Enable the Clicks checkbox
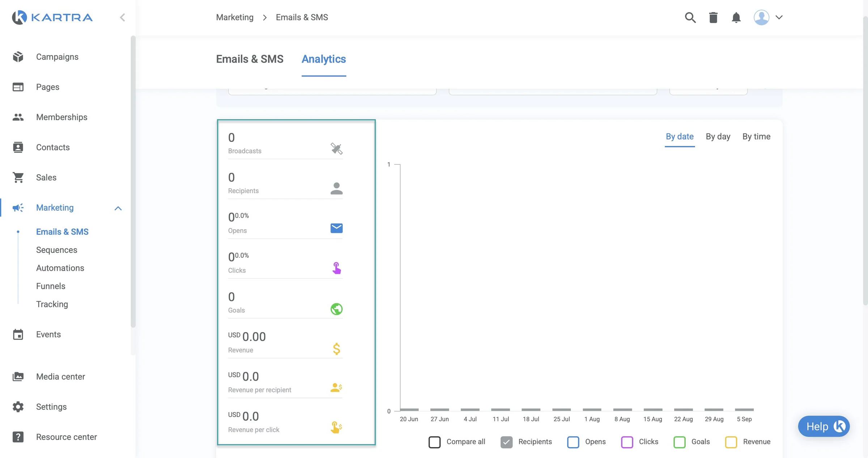 (627, 442)
